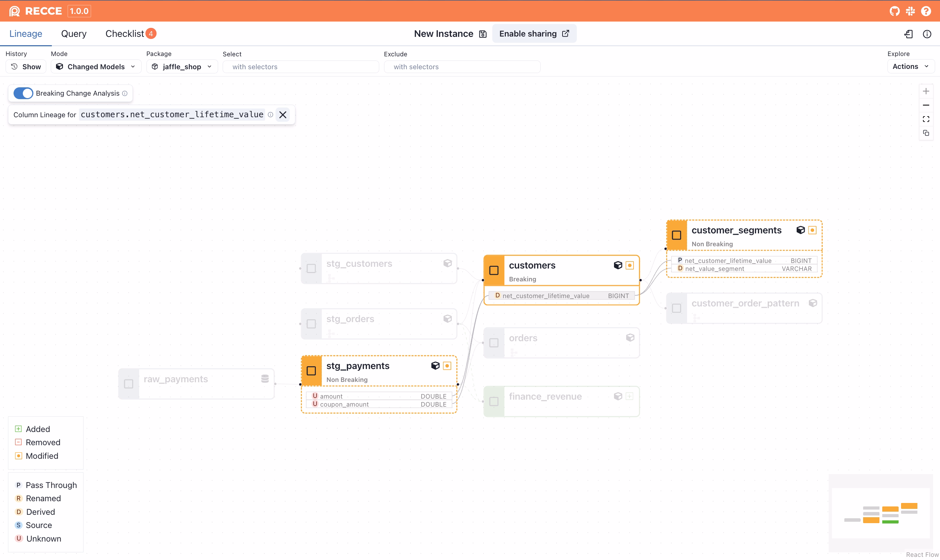Check the orders node checkbox

494,343
